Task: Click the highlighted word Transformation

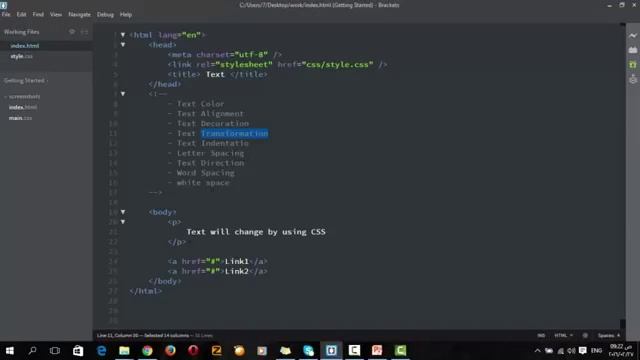Action: (x=235, y=133)
